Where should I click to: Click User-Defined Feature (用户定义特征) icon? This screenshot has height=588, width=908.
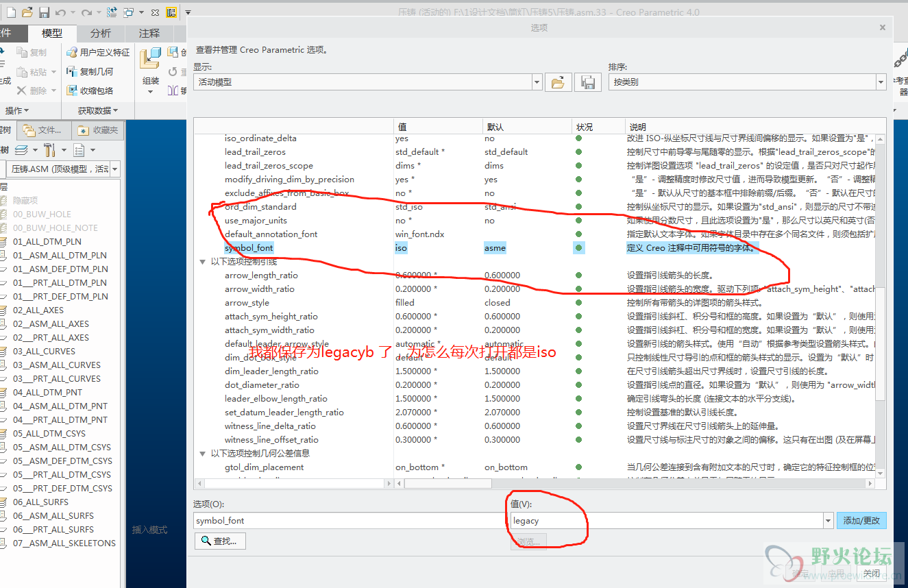[x=72, y=52]
